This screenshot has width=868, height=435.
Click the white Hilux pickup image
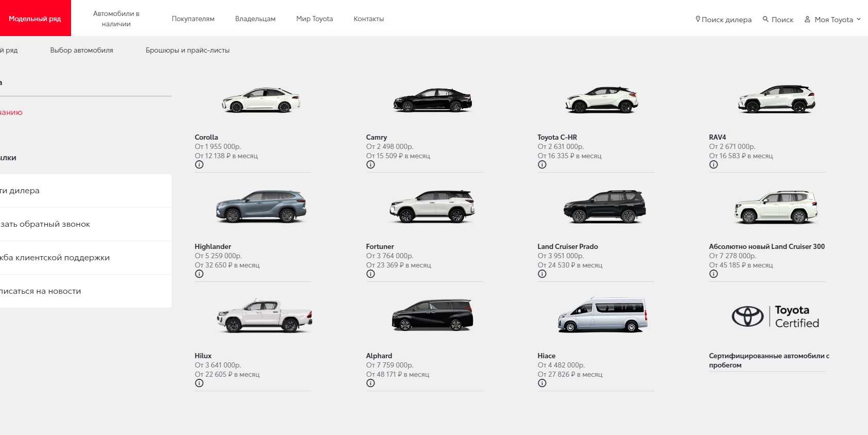point(265,315)
